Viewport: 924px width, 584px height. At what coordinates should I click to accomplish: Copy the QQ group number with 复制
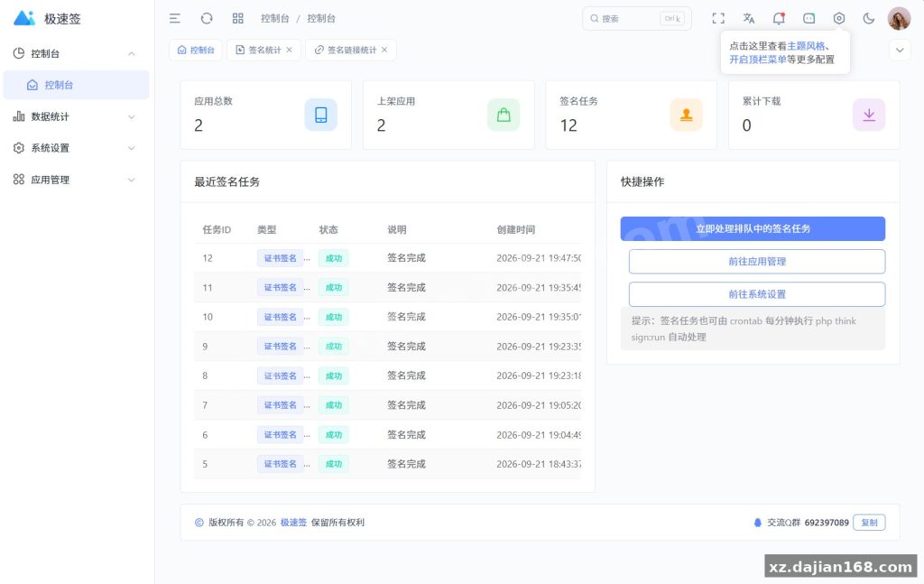[x=869, y=522]
